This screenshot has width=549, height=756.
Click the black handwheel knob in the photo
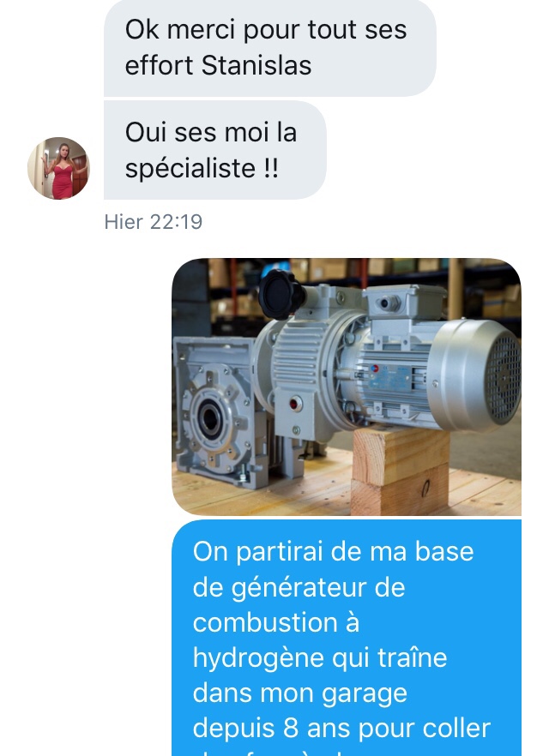coord(280,293)
